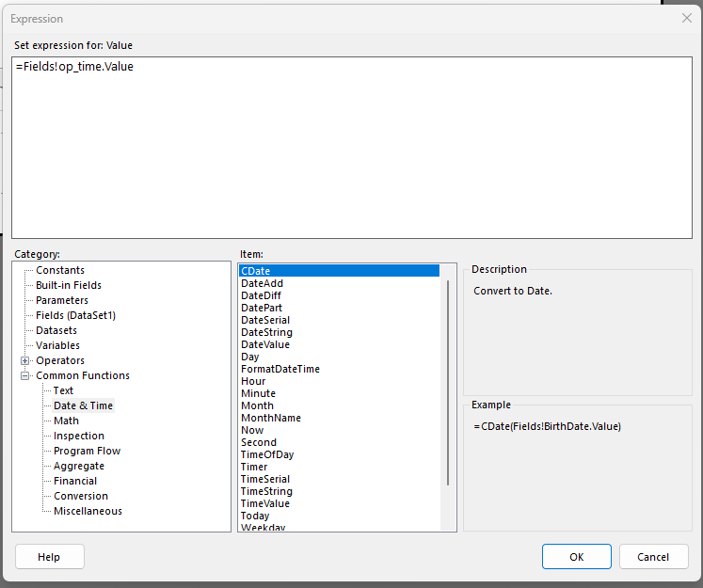
Task: Select the Common Functions category label
Action: pos(83,375)
